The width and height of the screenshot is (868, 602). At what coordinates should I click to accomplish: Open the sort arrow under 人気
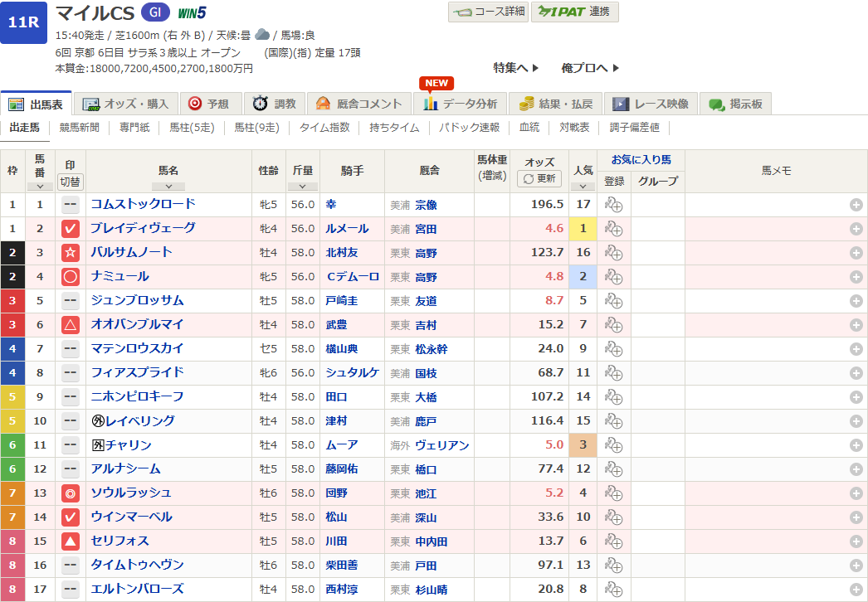pos(583,187)
